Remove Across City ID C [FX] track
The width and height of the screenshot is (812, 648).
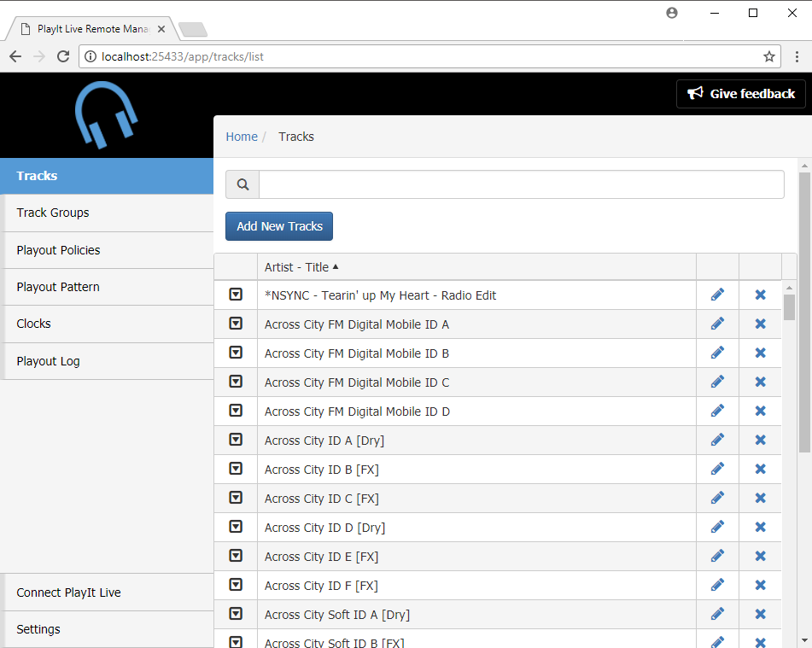click(760, 498)
